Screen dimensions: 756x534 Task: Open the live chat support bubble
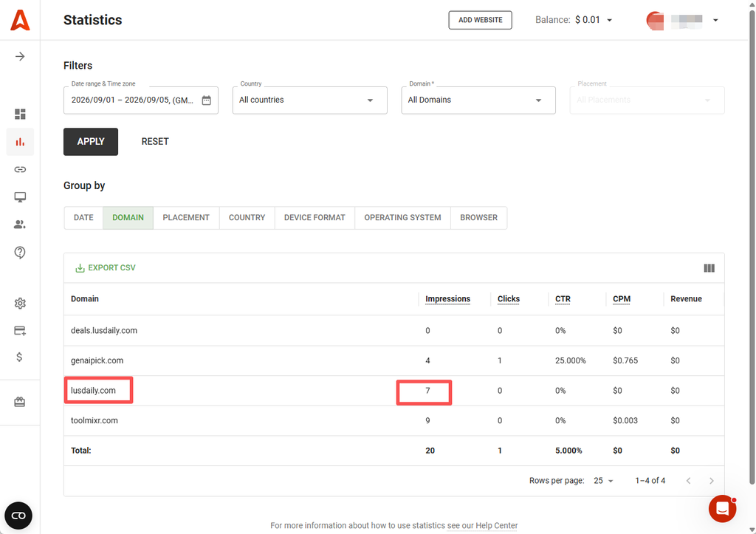coord(722,508)
